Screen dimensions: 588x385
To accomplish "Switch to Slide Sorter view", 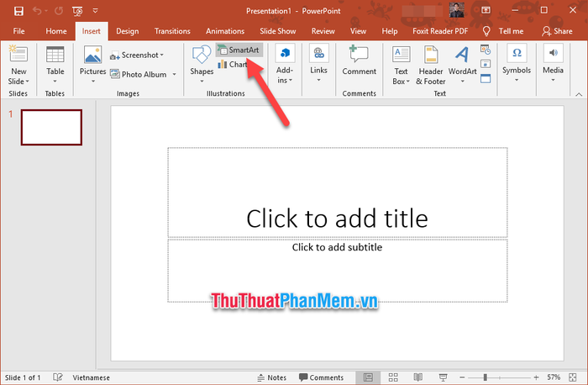I will (391, 377).
